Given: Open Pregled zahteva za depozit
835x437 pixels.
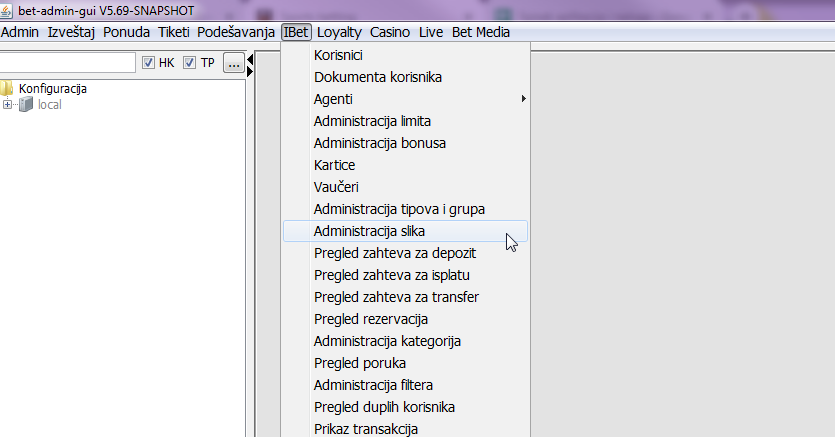Looking at the screenshot, I should point(405,253).
